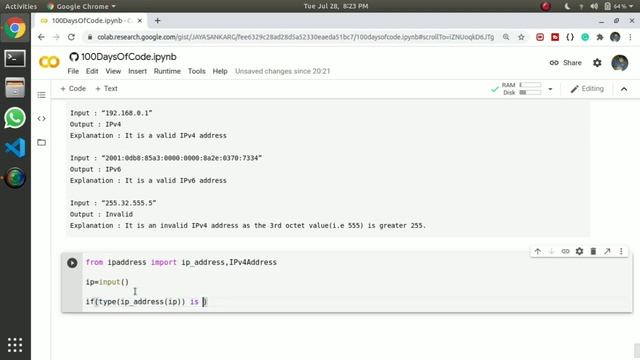This screenshot has width=640, height=360.
Task: Show Applications grid in the dock
Action: click(15, 345)
